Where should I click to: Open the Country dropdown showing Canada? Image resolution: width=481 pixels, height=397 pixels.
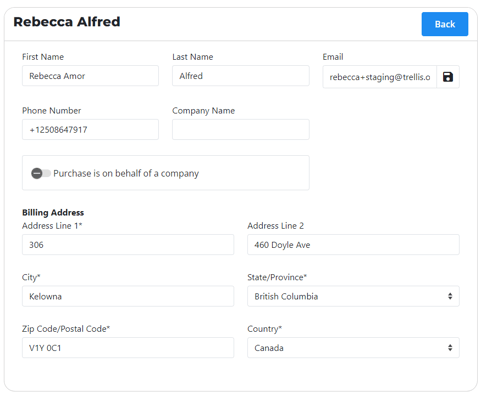(353, 348)
